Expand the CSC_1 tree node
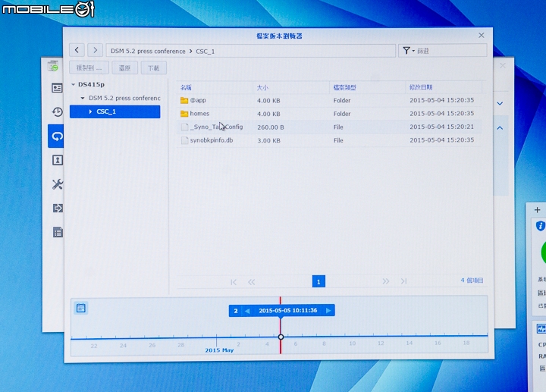The width and height of the screenshot is (546, 392). pos(90,111)
